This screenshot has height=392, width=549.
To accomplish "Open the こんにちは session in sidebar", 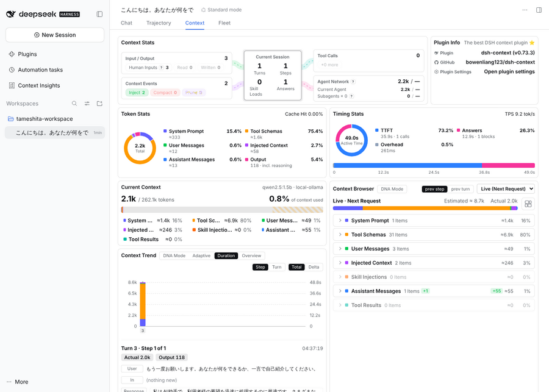I will [x=55, y=133].
